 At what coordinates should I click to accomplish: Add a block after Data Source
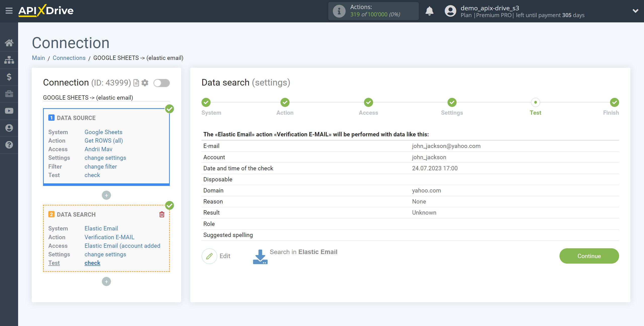coord(106,195)
